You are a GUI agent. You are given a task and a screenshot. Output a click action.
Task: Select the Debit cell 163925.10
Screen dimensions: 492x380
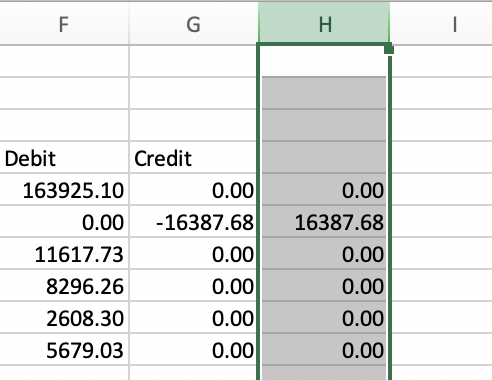pos(64,189)
